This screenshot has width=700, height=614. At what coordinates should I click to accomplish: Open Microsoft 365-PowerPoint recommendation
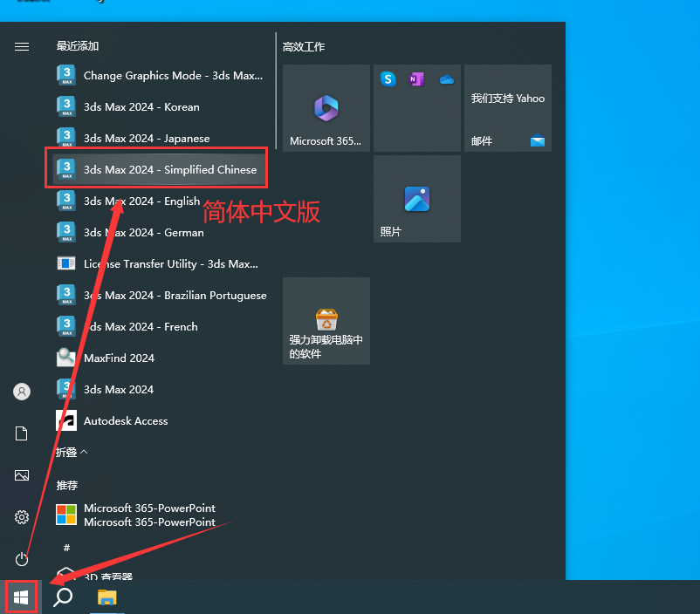[x=148, y=515]
